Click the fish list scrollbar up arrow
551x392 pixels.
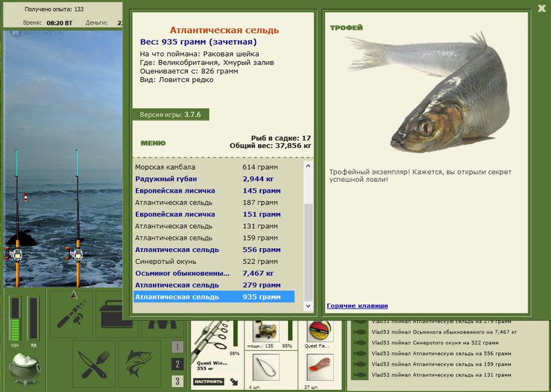point(308,165)
